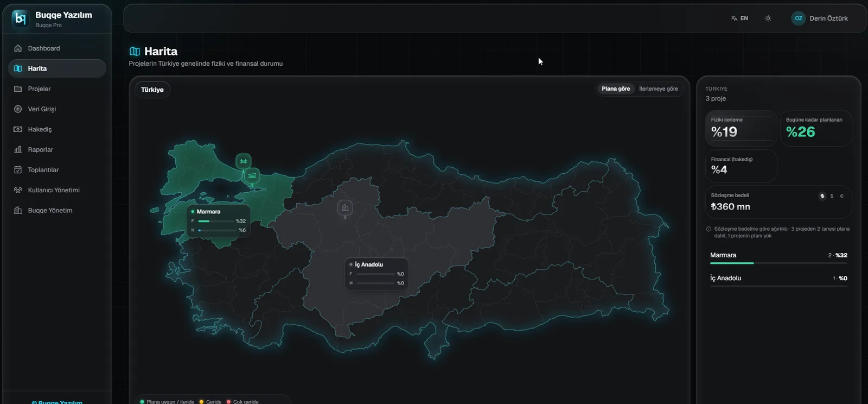Click the Buqqe Yazılım logo

coord(21,19)
